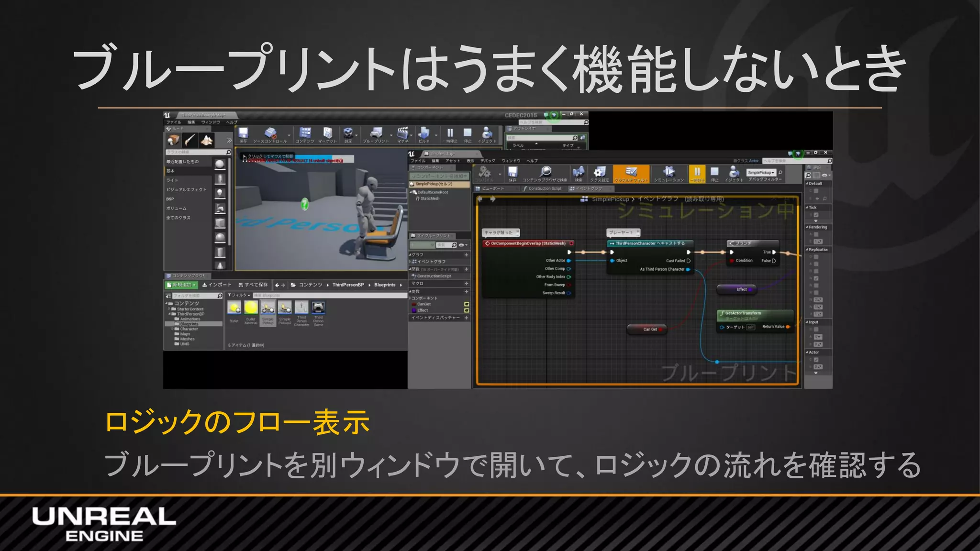The image size is (980, 551).
Task: Click the Import (インポート) button
Action: (217, 285)
